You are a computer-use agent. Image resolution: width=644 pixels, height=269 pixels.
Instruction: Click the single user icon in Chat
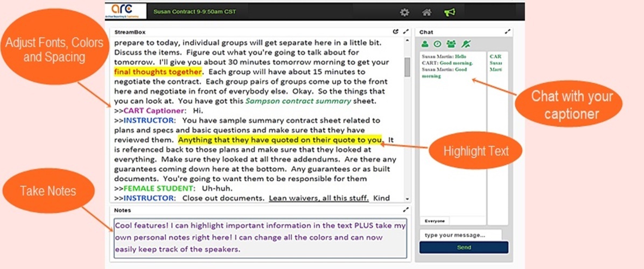coord(425,44)
